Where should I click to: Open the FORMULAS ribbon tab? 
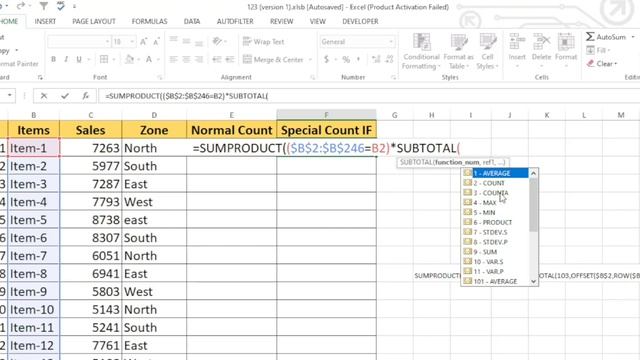click(x=149, y=21)
